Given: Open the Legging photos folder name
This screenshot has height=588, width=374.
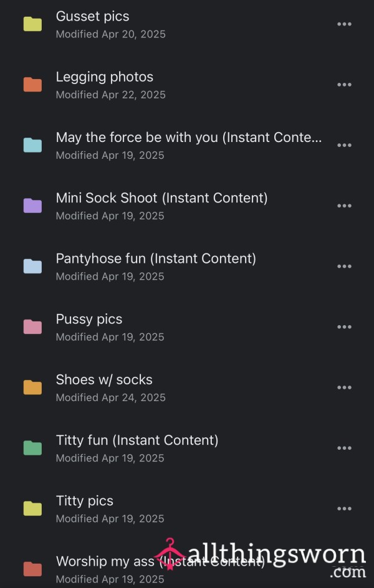Looking at the screenshot, I should (x=105, y=77).
